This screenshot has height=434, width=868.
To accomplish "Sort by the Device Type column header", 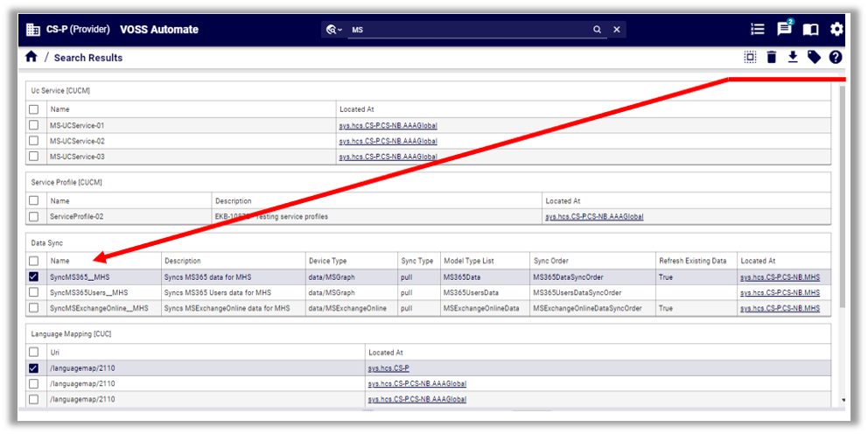I will pyautogui.click(x=327, y=261).
